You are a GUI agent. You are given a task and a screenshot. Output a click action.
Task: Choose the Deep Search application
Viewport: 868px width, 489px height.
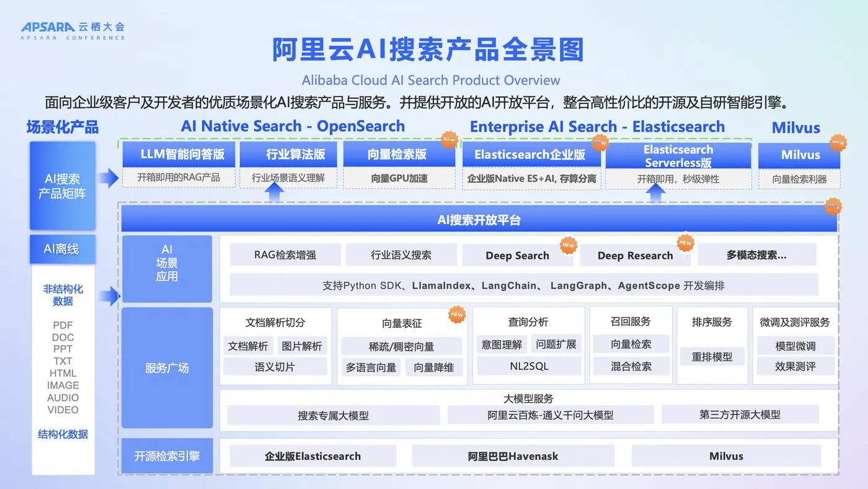[x=517, y=255]
